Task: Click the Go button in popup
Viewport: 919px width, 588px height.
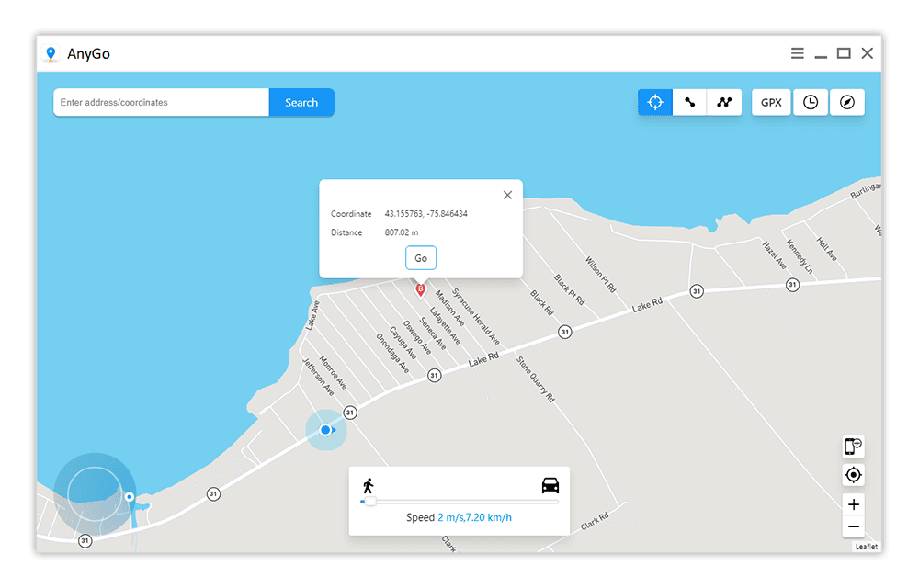Action: (421, 258)
